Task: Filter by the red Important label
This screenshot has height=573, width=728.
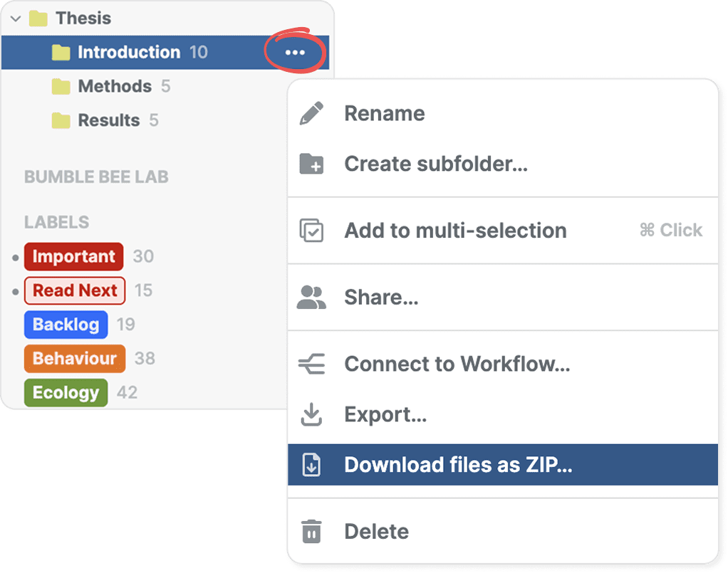Action: [73, 256]
